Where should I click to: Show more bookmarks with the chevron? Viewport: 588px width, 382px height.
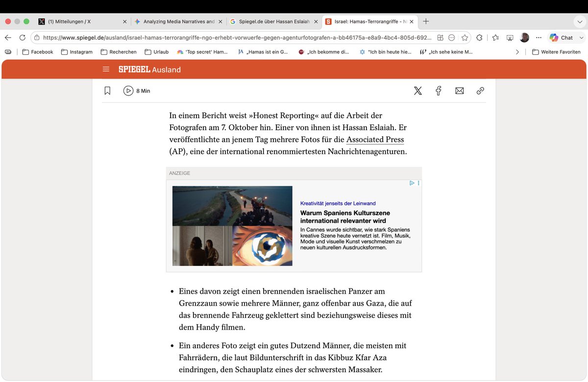click(x=517, y=52)
